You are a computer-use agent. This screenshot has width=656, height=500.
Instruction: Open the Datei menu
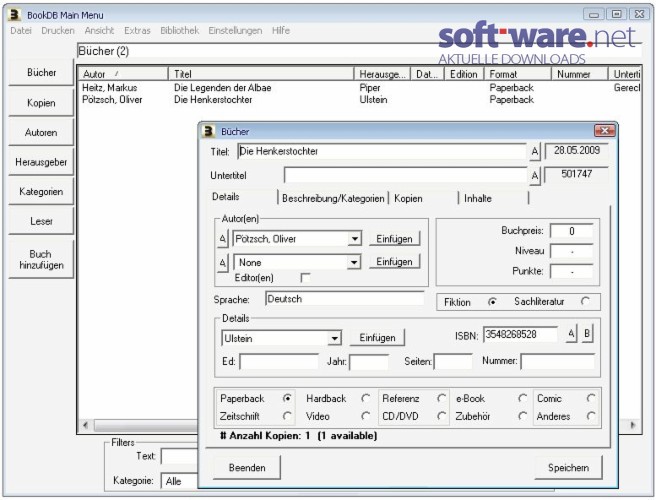[21, 31]
